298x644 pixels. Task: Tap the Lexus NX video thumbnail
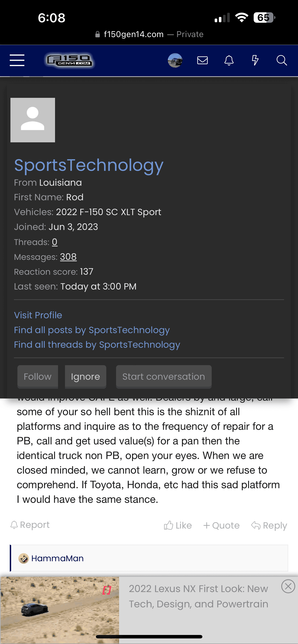(60, 610)
